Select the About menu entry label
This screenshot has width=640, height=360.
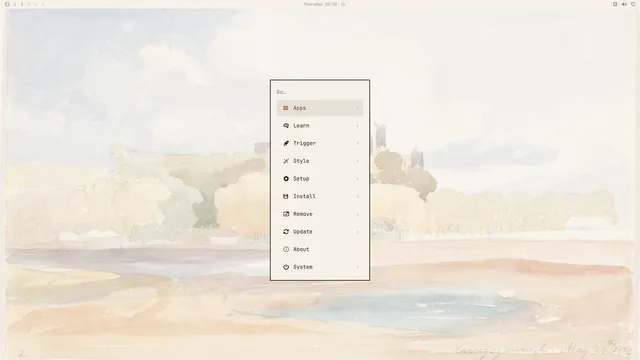tap(301, 249)
